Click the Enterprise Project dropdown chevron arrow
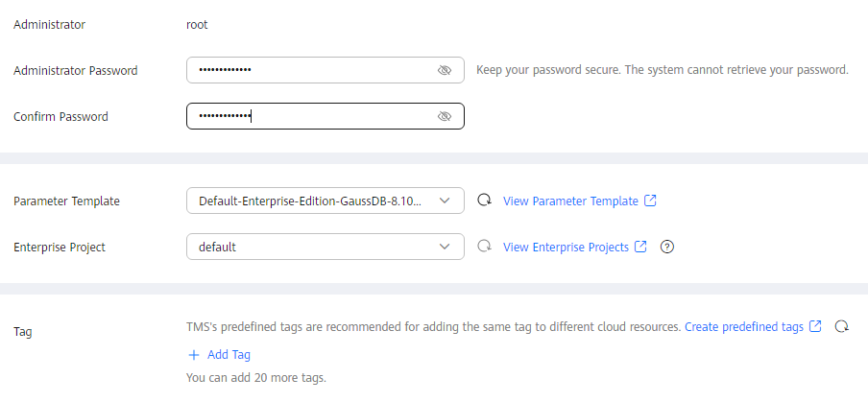 coord(445,247)
